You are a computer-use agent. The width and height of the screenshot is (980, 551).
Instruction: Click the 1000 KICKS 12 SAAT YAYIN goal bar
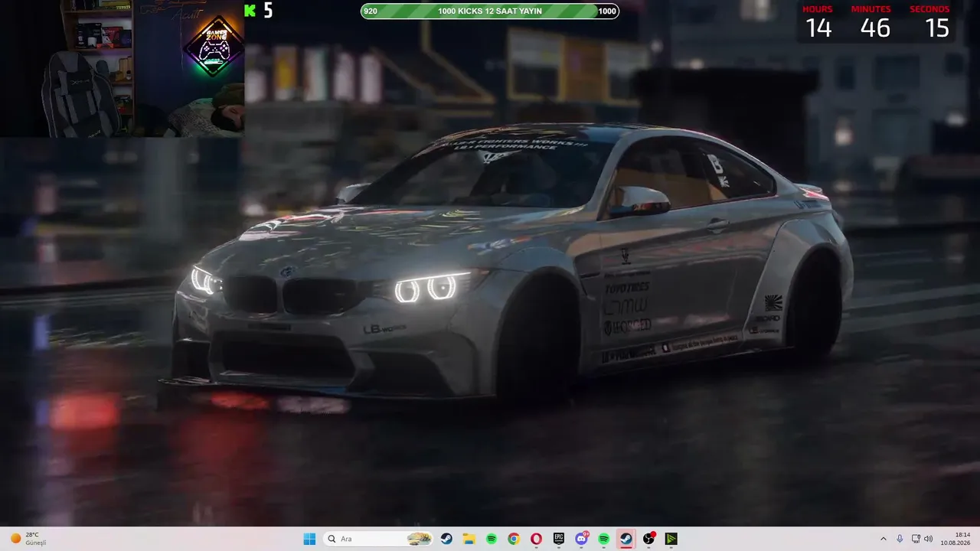click(490, 11)
